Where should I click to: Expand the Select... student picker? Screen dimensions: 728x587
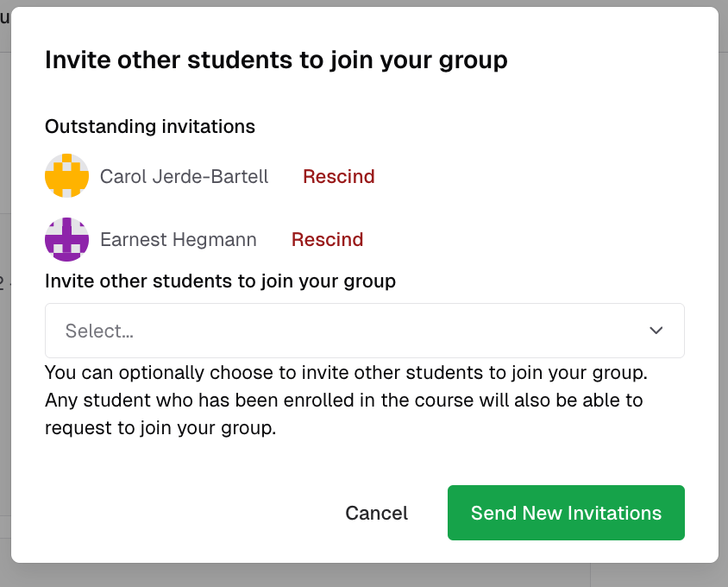coord(364,331)
